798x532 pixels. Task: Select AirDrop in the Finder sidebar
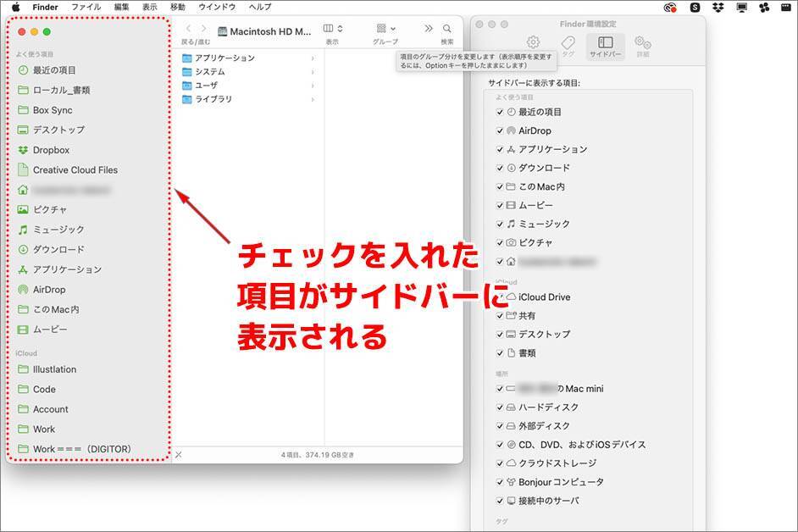pyautogui.click(x=49, y=290)
